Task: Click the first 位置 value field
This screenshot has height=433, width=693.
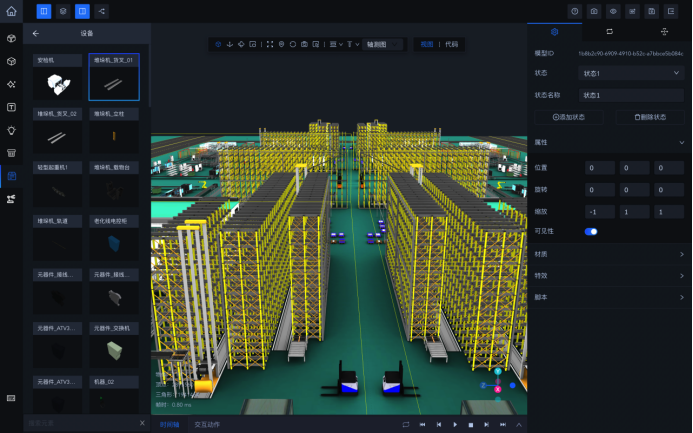Action: (x=600, y=167)
